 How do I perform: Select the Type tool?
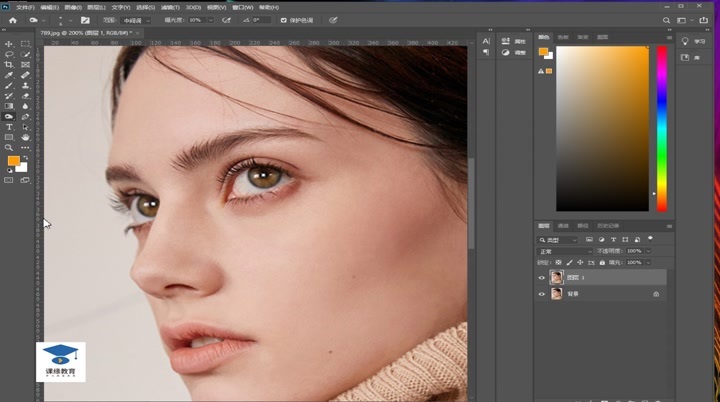pyautogui.click(x=9, y=127)
